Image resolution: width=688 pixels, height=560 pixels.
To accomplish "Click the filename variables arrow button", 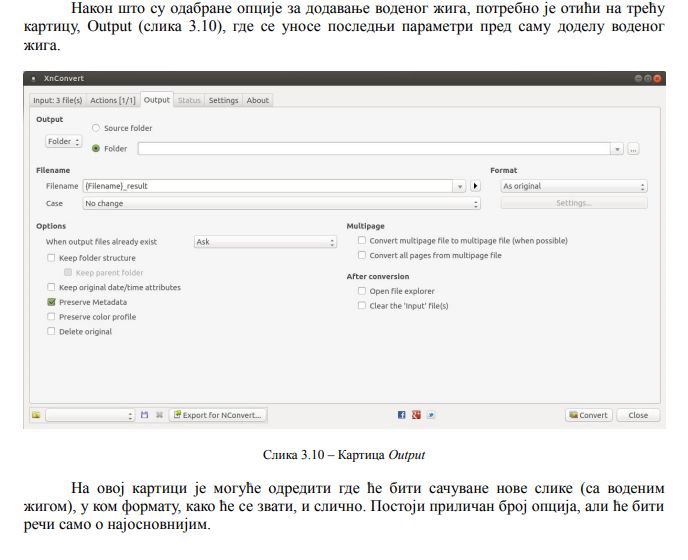I will (x=475, y=186).
